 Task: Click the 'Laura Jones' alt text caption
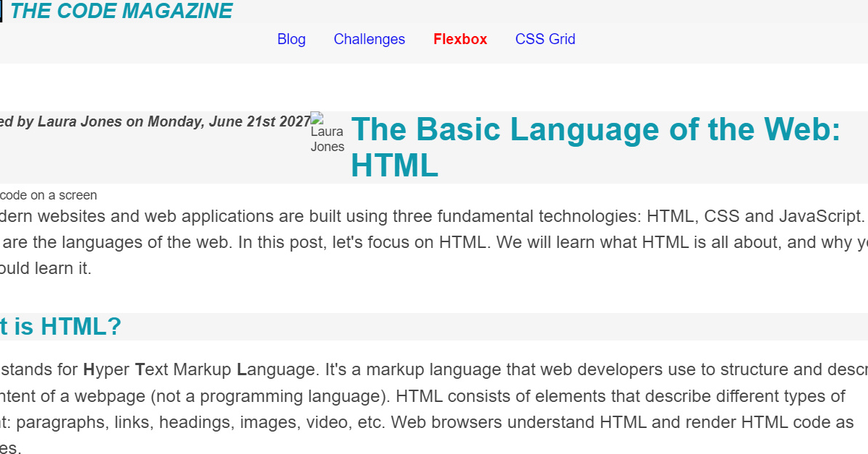coord(327,140)
